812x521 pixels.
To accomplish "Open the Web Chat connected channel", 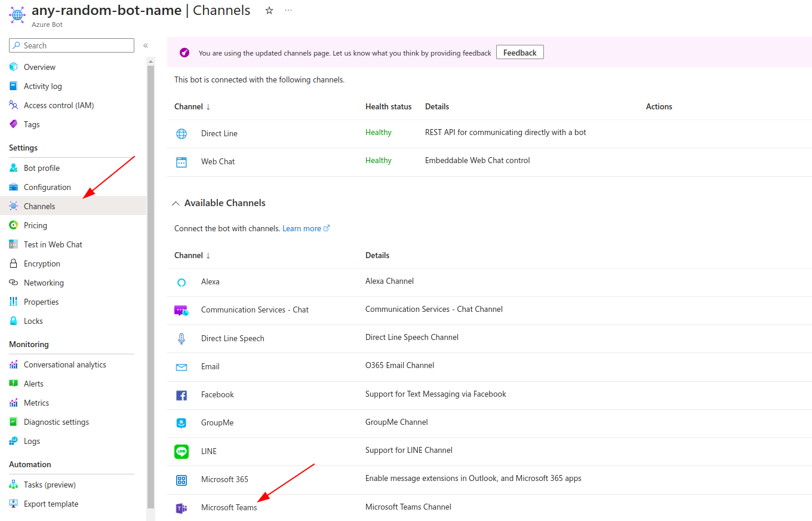I will (218, 161).
